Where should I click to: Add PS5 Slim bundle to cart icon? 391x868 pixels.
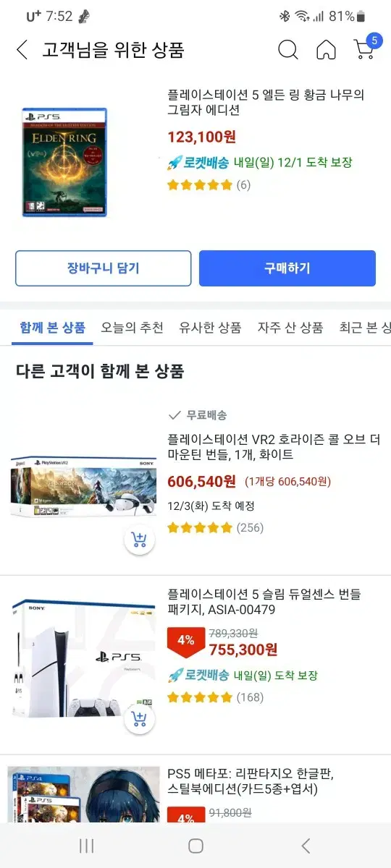(x=140, y=719)
